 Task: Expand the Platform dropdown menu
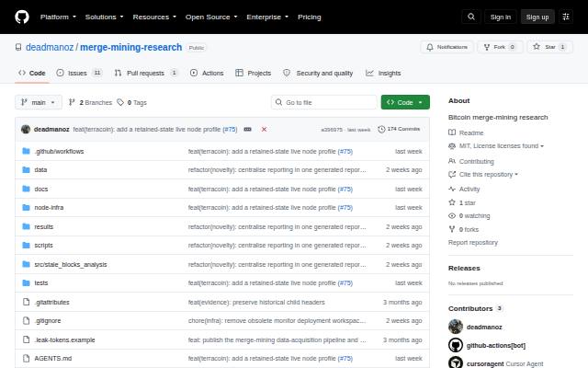(x=58, y=17)
